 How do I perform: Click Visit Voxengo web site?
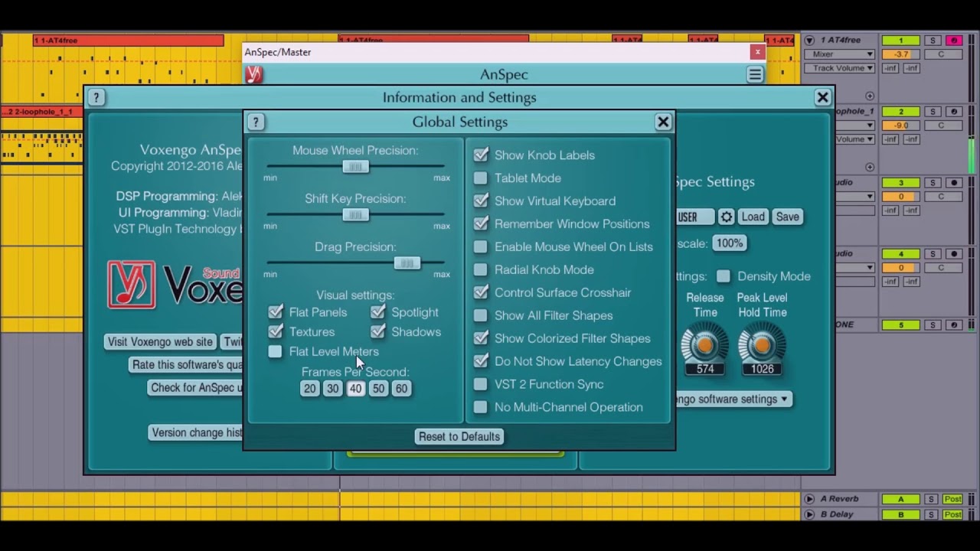point(160,342)
